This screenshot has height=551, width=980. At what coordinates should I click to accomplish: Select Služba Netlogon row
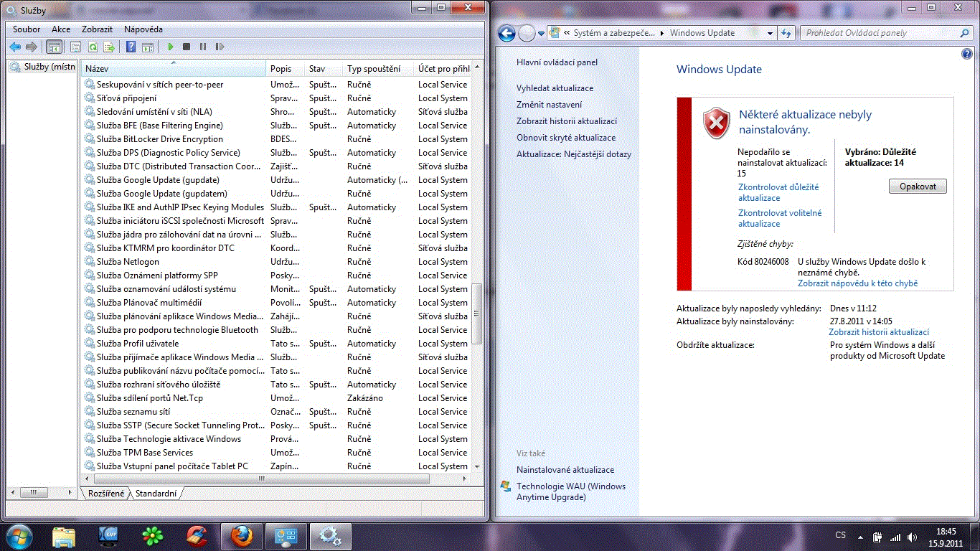click(276, 262)
